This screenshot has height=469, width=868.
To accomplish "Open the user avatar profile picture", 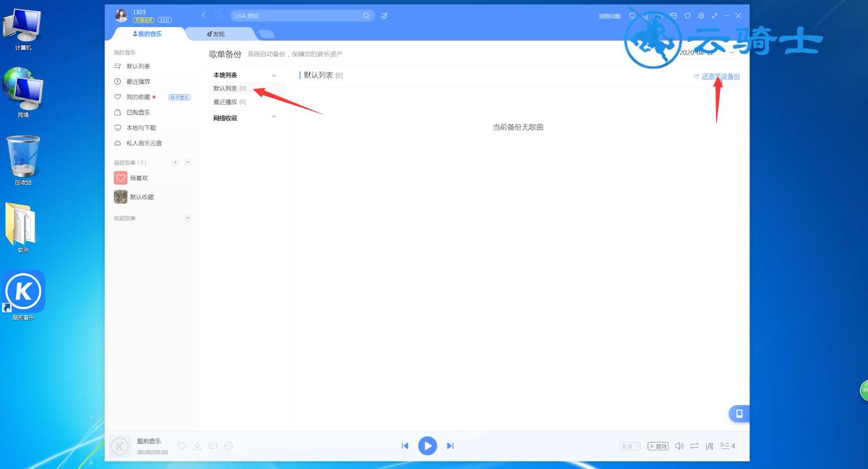I will (x=121, y=16).
